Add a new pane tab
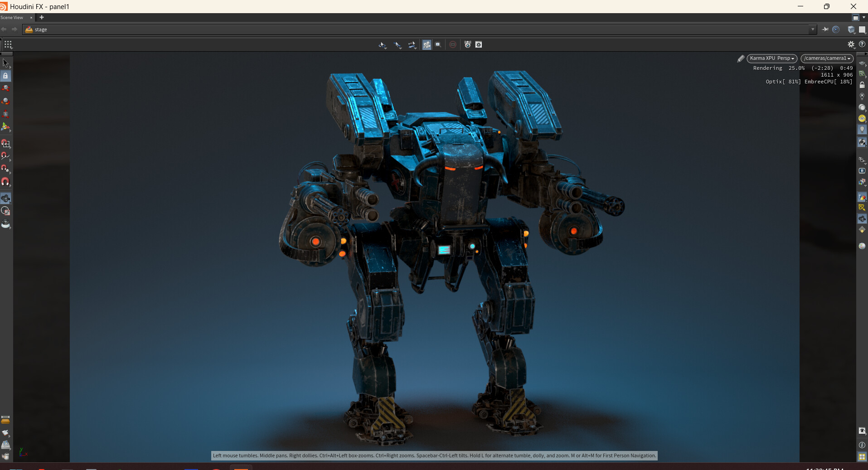This screenshot has width=868, height=470. pyautogui.click(x=42, y=17)
